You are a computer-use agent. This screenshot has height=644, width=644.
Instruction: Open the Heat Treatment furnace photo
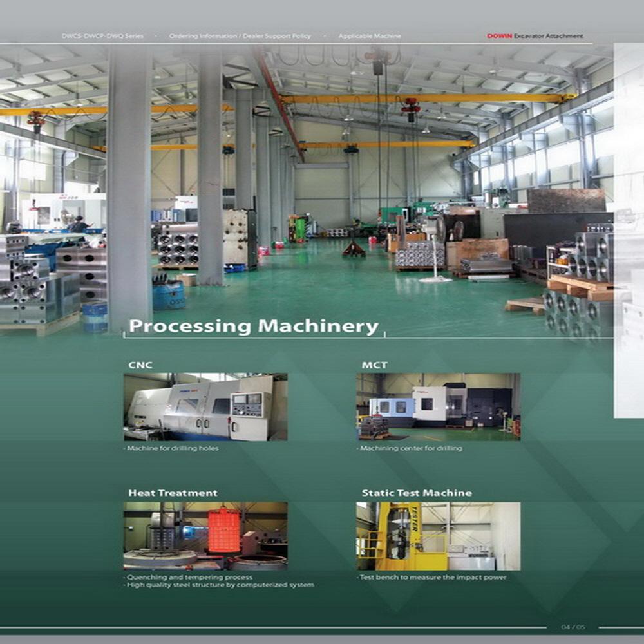coord(205,536)
